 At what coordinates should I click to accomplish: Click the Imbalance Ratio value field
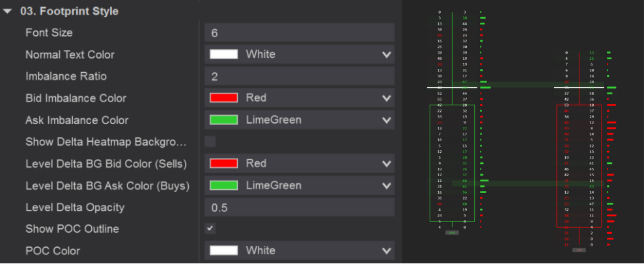[299, 77]
